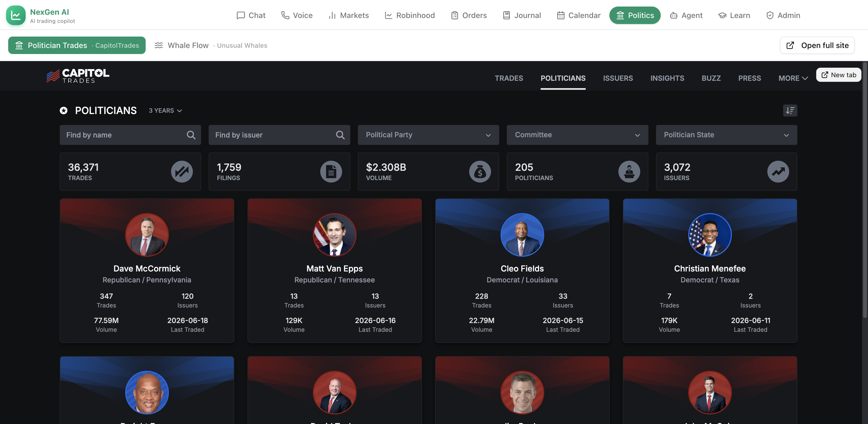Open the Orders tab
Screen dimensions: 868x424
[x=469, y=15]
